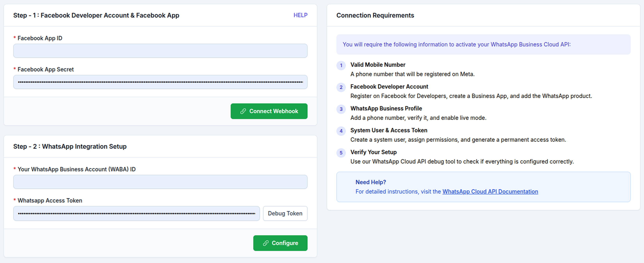Focus the Facebook App Secret field

coord(160,82)
